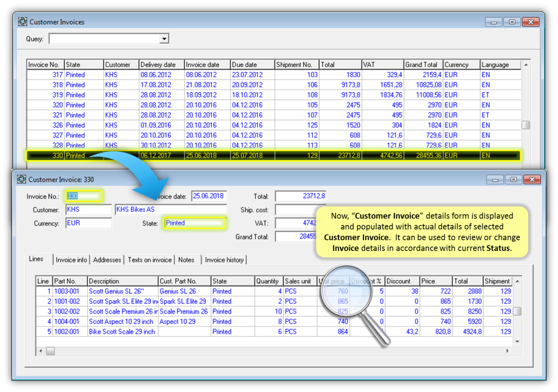This screenshot has width=558, height=392.
Task: Switch to the Lines tab
Action: click(36, 259)
